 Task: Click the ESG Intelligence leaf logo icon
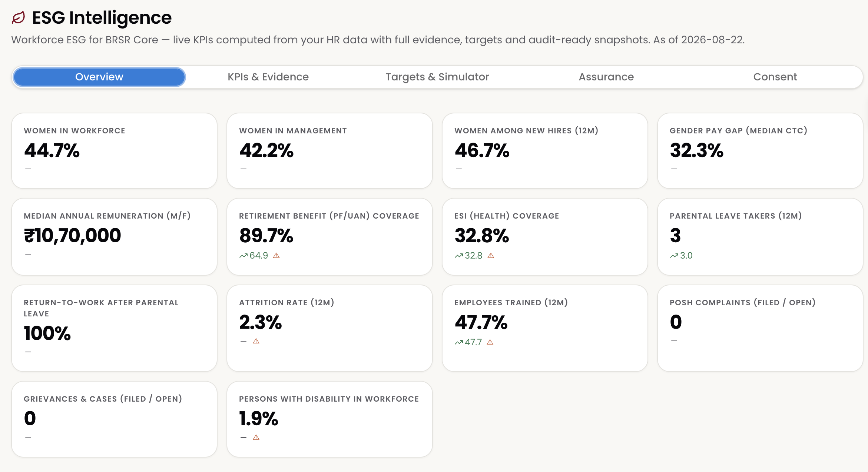point(18,18)
